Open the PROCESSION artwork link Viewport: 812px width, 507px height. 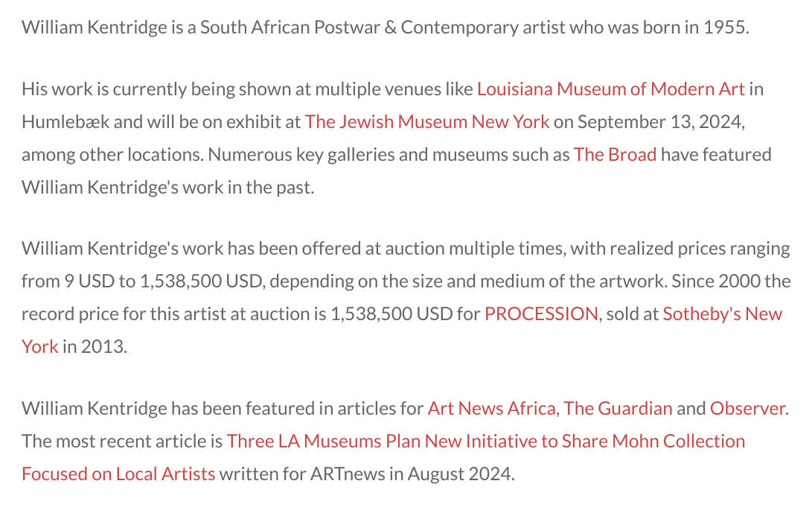pos(541,313)
